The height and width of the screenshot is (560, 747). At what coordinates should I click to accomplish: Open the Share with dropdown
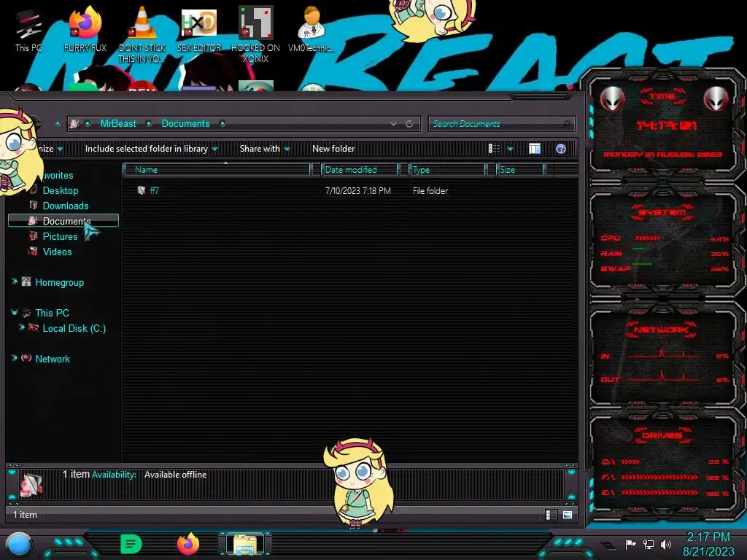pos(265,149)
